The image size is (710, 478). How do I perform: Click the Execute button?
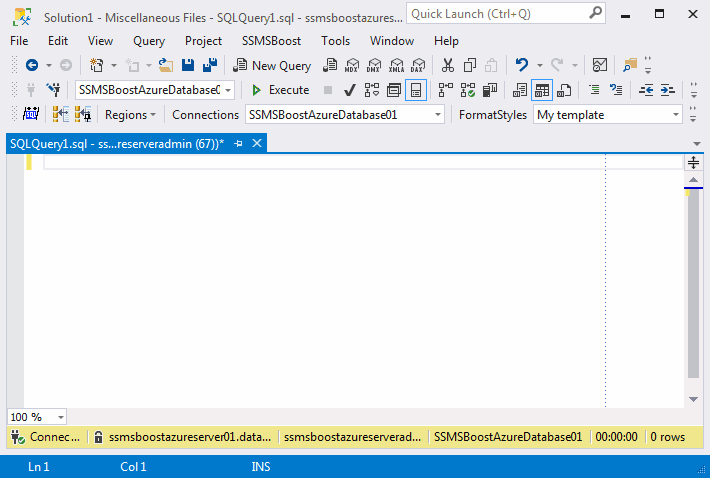coord(281,90)
